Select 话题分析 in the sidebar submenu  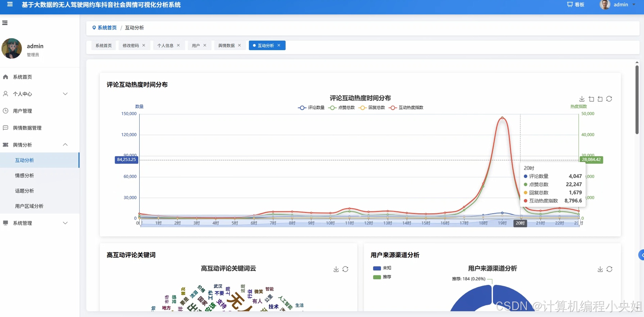pos(40,191)
